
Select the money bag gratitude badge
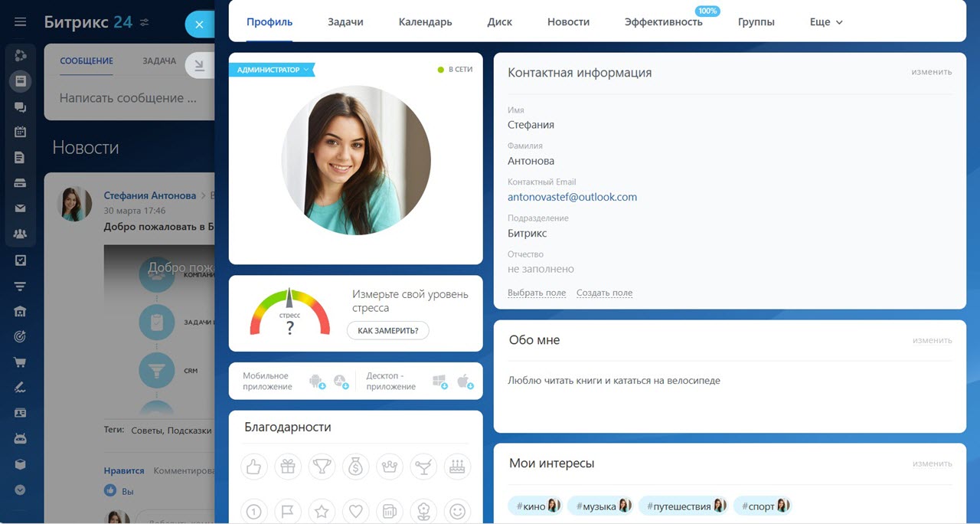[x=355, y=466]
